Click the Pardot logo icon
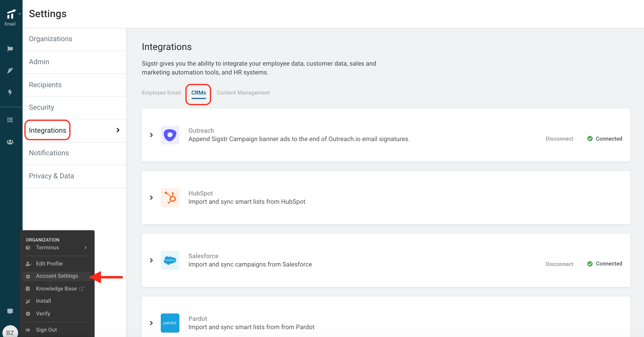Image resolution: width=644 pixels, height=337 pixels. click(x=170, y=323)
